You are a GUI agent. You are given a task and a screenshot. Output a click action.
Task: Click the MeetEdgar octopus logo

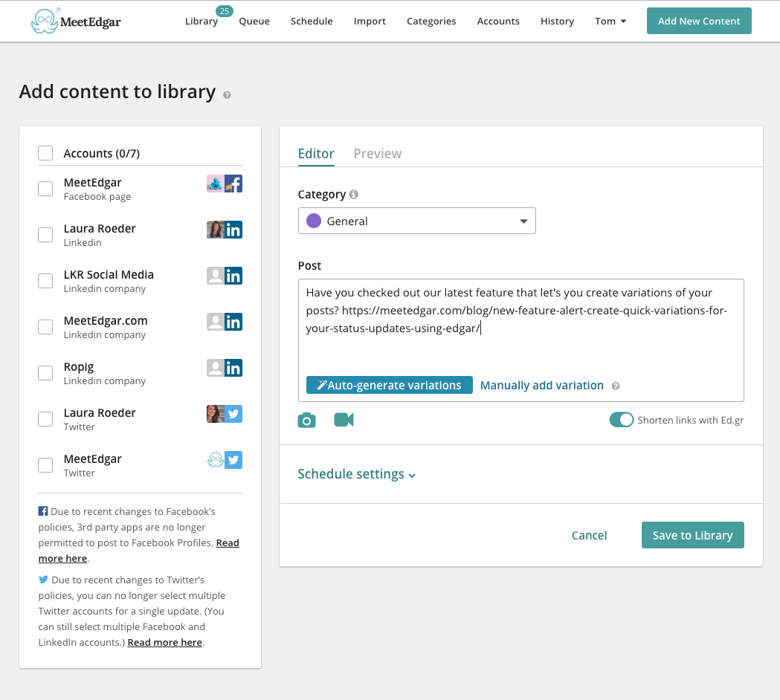[45, 22]
